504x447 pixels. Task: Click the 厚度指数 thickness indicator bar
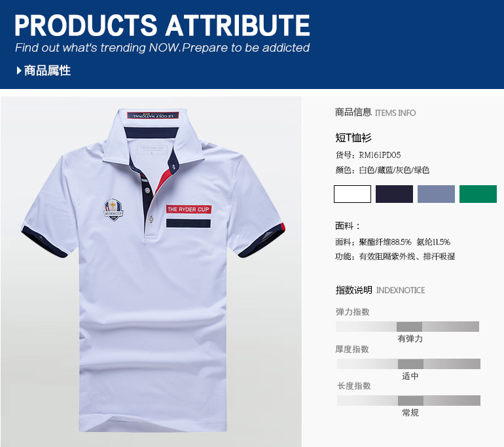pos(408,364)
